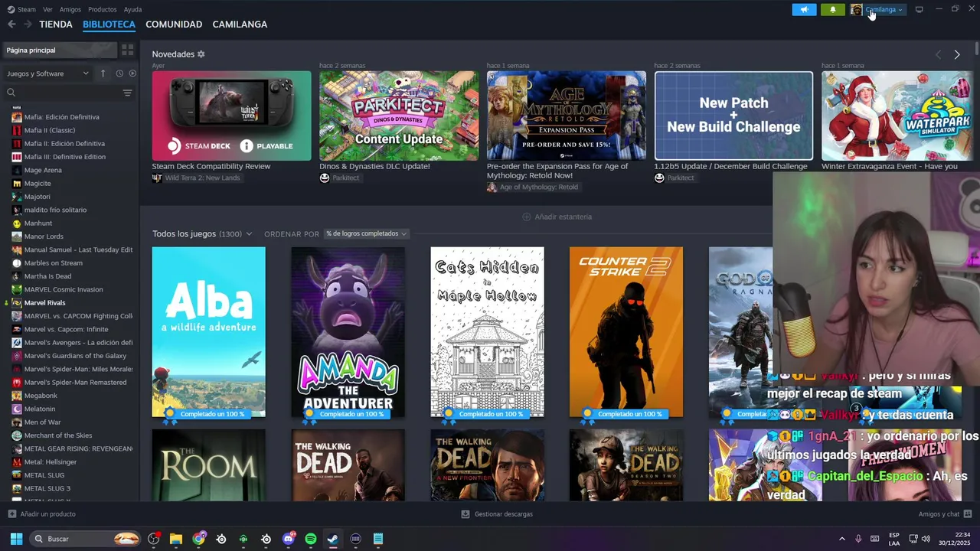Toggle the recent activity clock filter
Viewport: 980px width, 551px height.
tap(119, 73)
